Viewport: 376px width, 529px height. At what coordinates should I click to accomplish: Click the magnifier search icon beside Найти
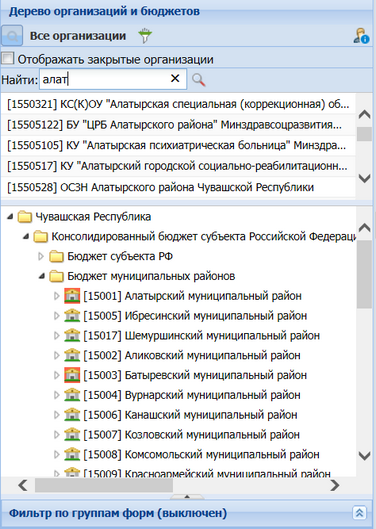(x=198, y=80)
